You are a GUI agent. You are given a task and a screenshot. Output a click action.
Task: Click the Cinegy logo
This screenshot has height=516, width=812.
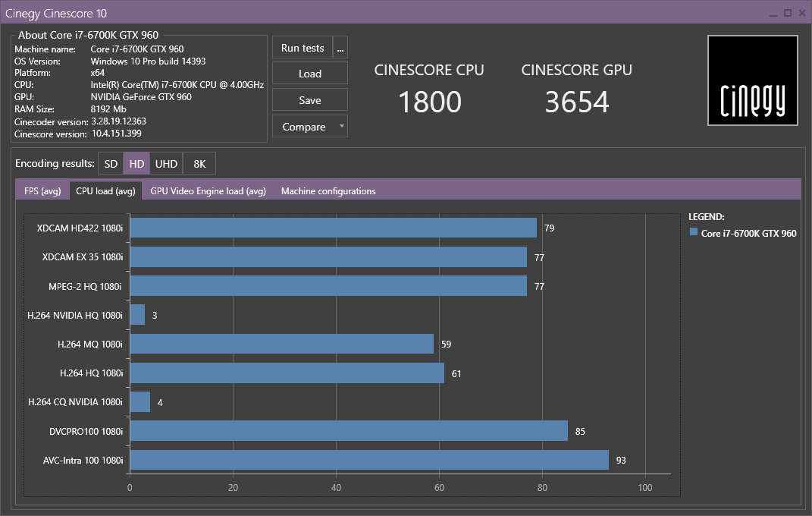point(752,80)
